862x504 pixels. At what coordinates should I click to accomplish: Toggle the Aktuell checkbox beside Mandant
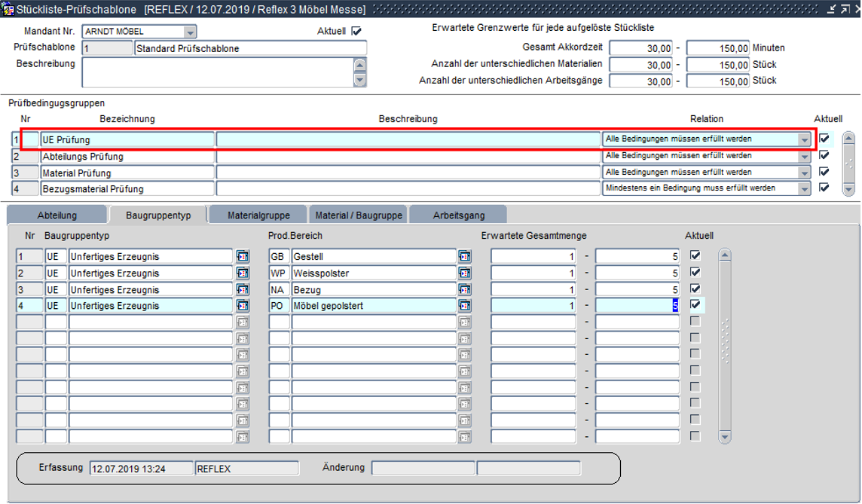pyautogui.click(x=356, y=32)
